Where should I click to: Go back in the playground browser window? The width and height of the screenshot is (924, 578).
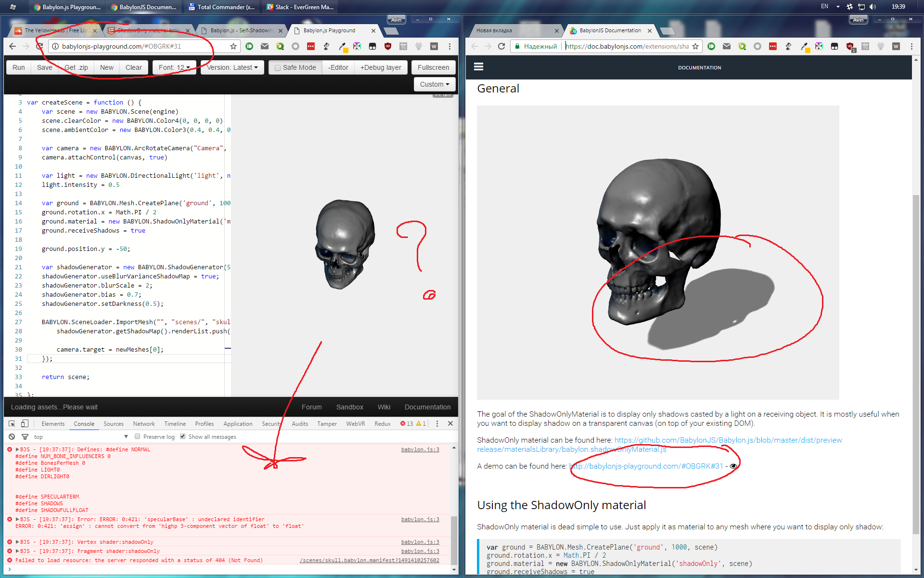[x=13, y=46]
